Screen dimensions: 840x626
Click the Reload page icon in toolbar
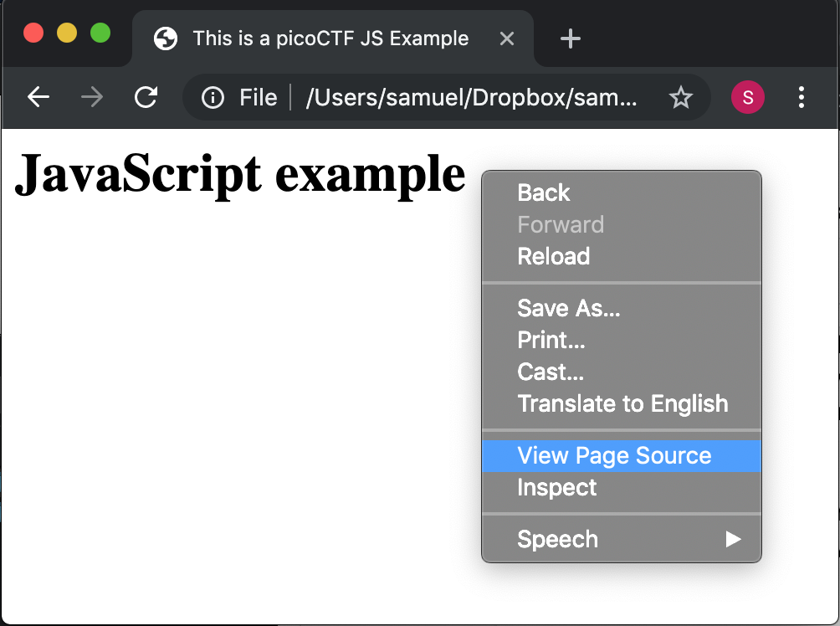pos(146,98)
